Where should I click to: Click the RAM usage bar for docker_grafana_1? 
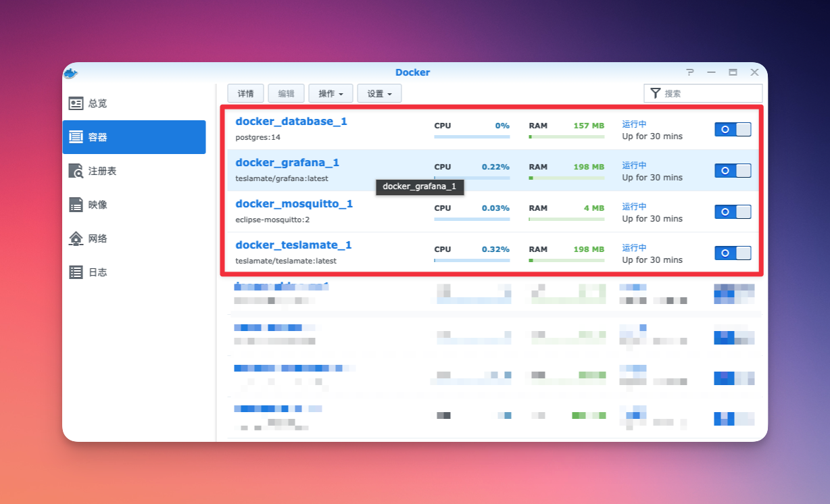(566, 178)
